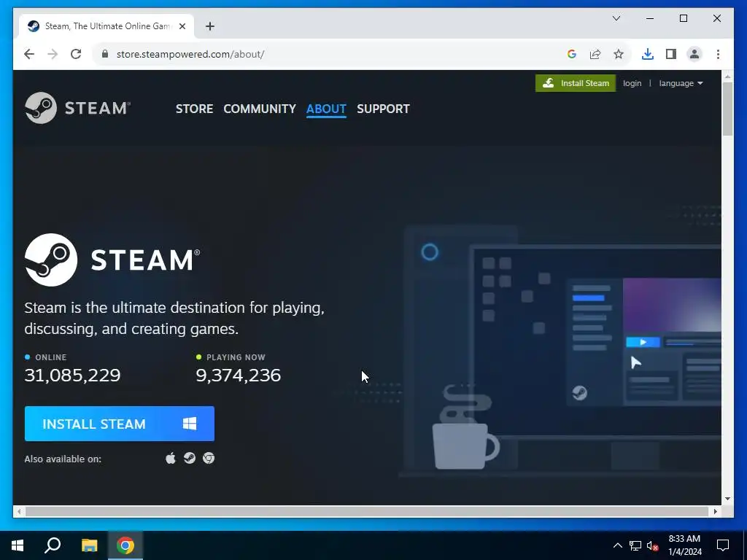Open the SteamOS download icon
The height and width of the screenshot is (560, 747).
pyautogui.click(x=190, y=458)
